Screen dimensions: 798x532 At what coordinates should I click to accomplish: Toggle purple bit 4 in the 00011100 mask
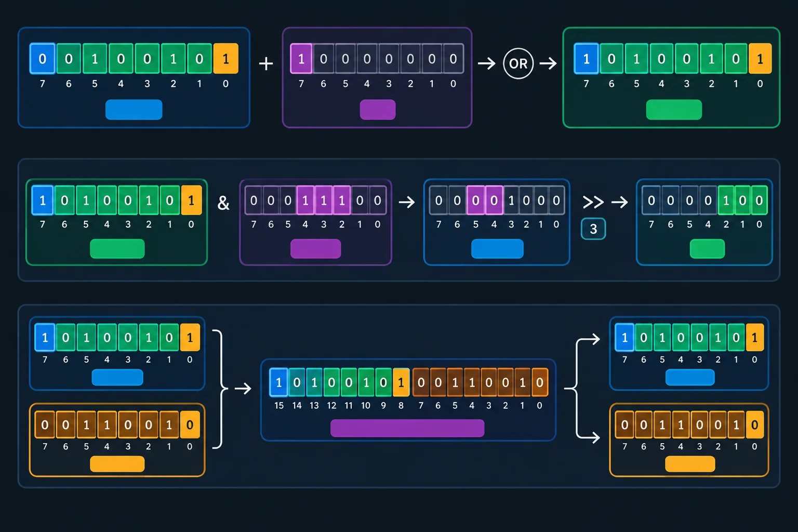tap(305, 200)
